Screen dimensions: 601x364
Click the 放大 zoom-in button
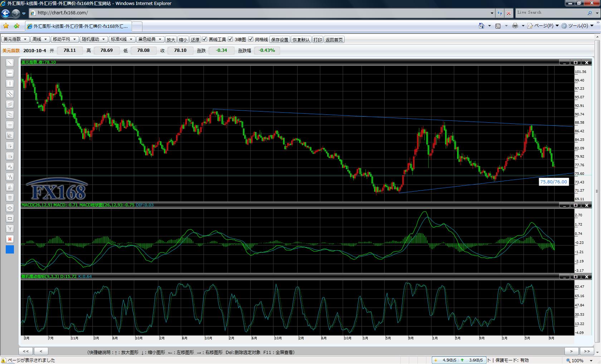[x=171, y=40]
